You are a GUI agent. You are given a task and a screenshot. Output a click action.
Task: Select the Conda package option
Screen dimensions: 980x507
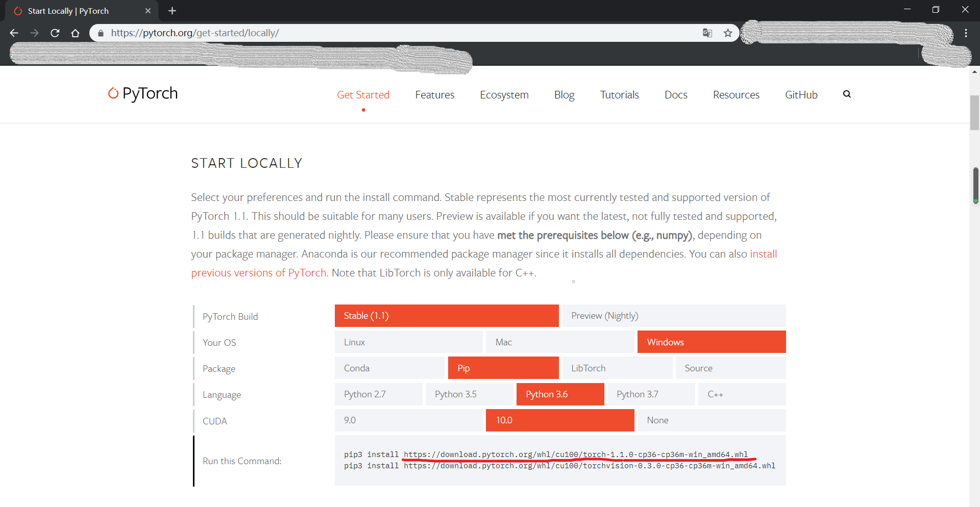click(390, 368)
